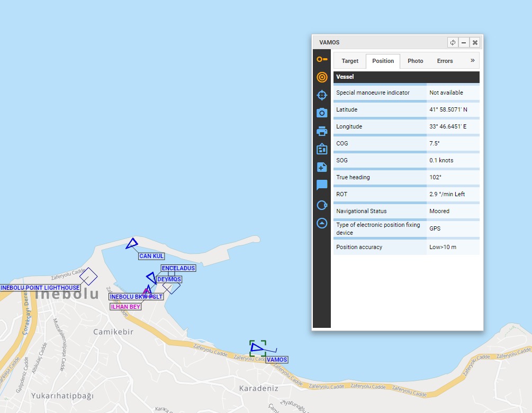
Task: Select the ILHAN BEY vessel label
Action: click(125, 307)
